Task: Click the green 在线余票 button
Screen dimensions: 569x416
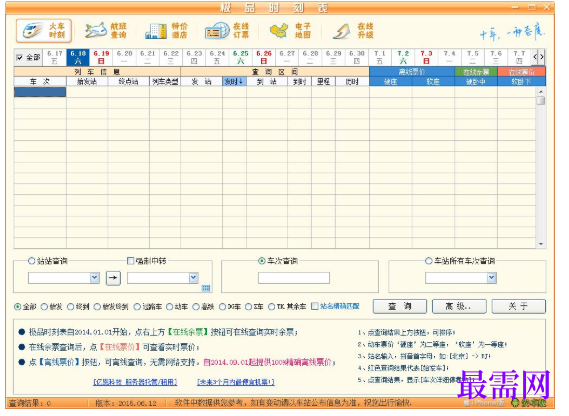Action: [476, 72]
